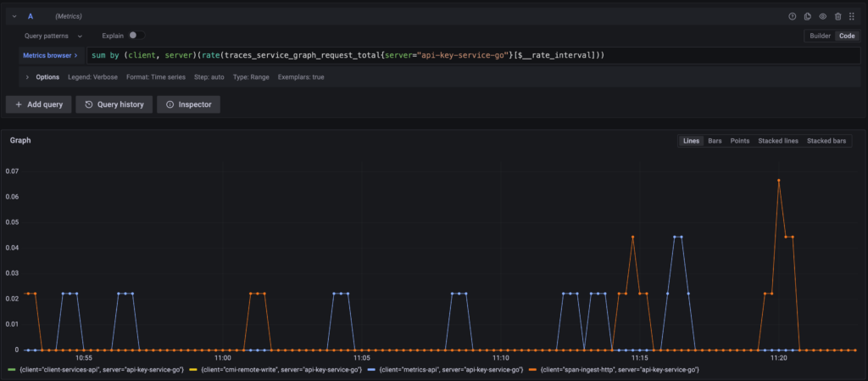
Task: Select Lines graph style
Action: tap(692, 141)
